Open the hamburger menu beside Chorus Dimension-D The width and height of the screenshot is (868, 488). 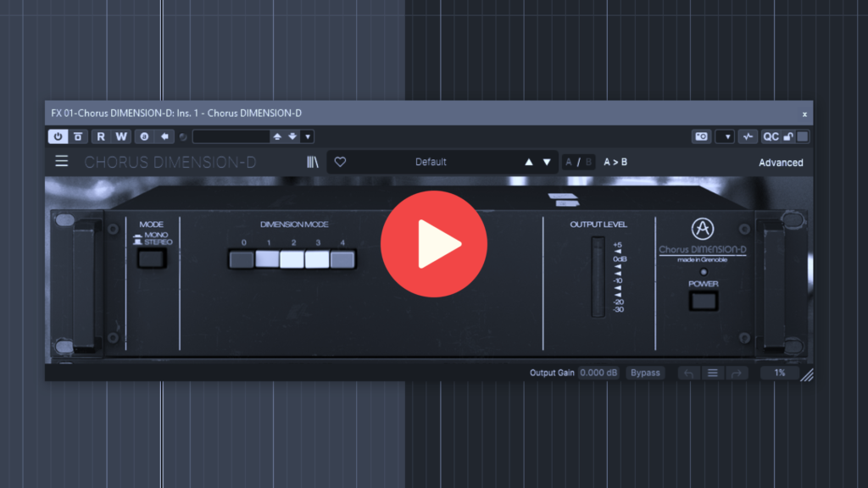[62, 162]
